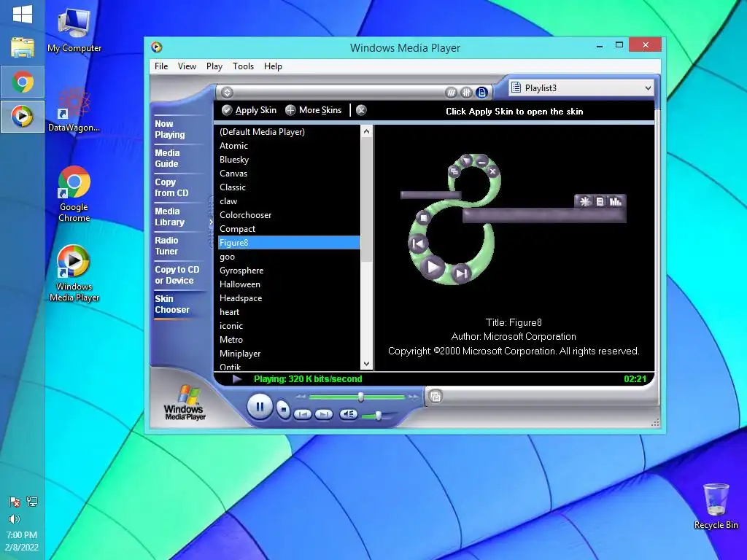Toggle the playlist display button
The width and height of the screenshot is (747, 560).
[x=481, y=93]
